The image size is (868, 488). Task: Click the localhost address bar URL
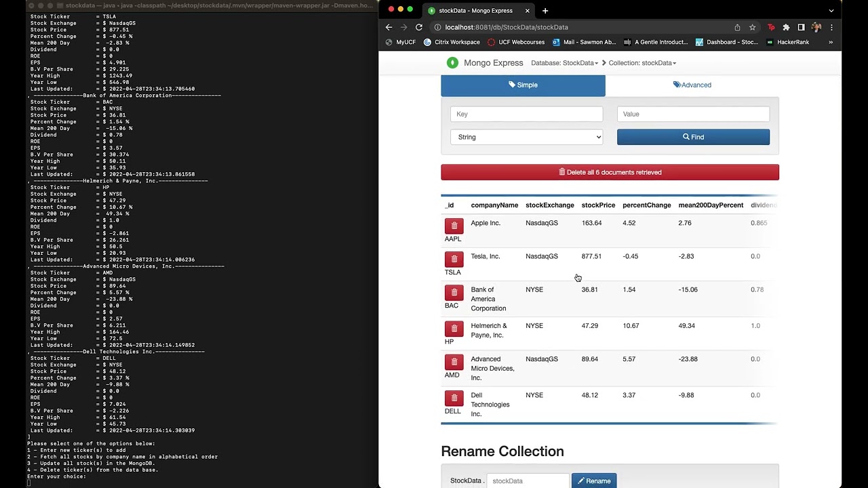507,27
